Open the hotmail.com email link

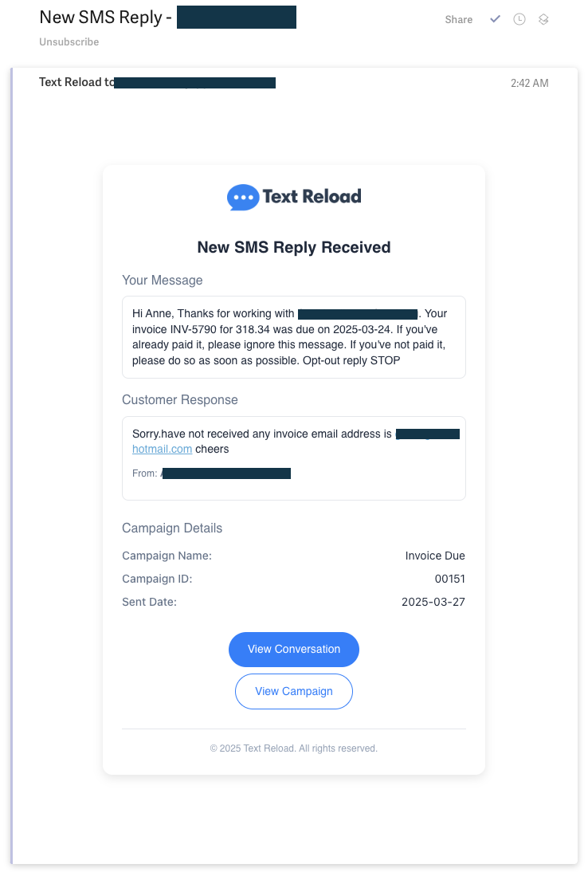click(162, 449)
